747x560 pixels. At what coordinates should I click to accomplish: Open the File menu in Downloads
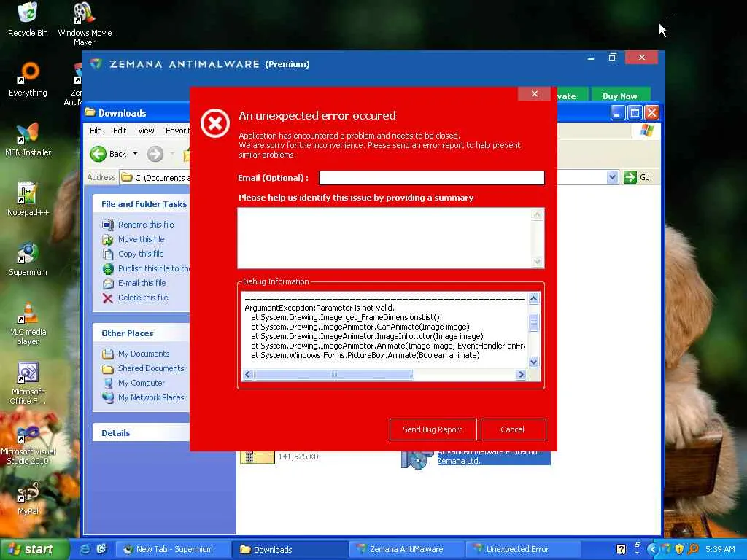(x=96, y=131)
